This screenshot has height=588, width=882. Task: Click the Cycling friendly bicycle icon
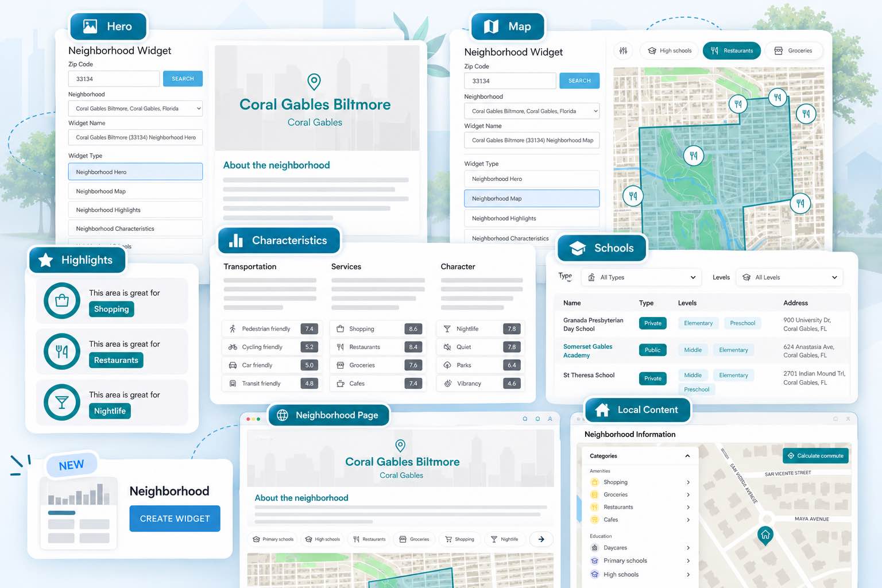(233, 347)
